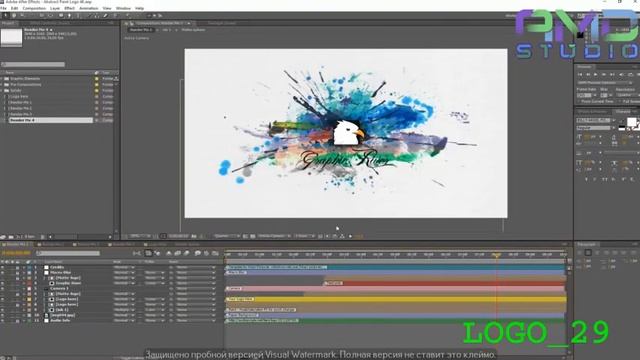Toggle visibility of Camera 1 layer
640x360 pixels.
pos(2,289)
